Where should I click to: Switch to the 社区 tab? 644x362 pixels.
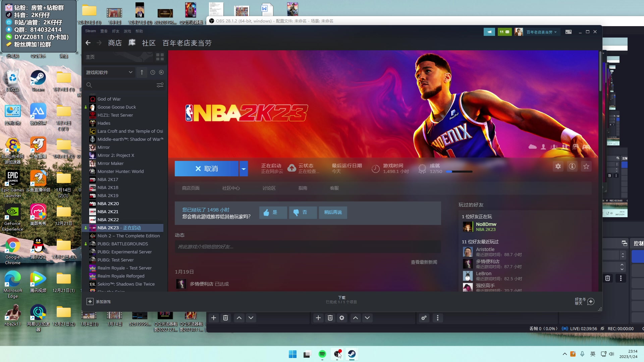click(149, 43)
